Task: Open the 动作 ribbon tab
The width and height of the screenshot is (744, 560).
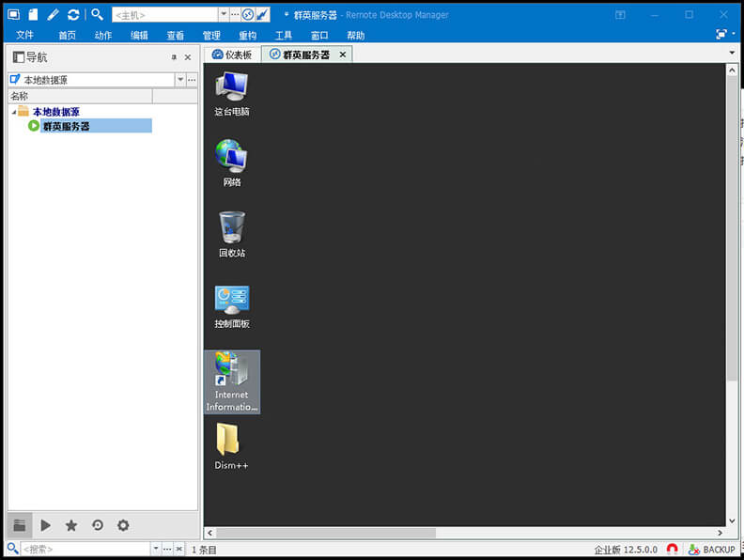Action: coord(103,35)
